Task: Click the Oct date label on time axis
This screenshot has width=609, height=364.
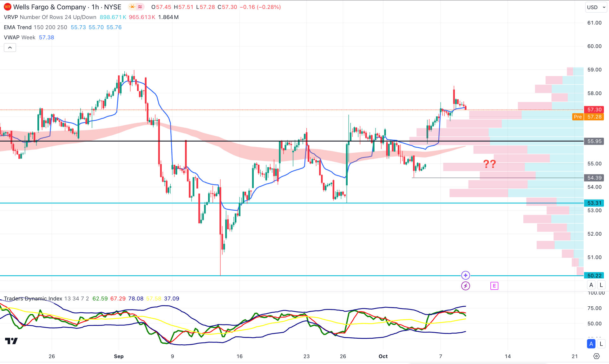Action: 383,356
